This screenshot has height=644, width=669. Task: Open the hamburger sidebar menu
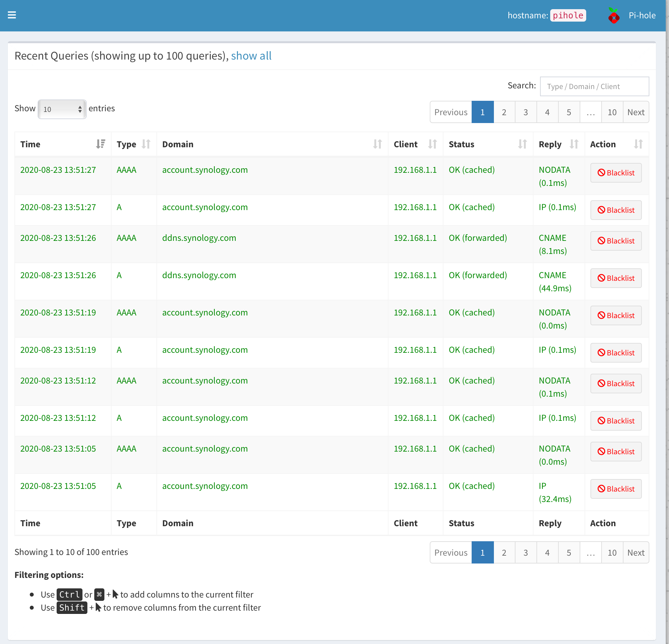point(12,15)
